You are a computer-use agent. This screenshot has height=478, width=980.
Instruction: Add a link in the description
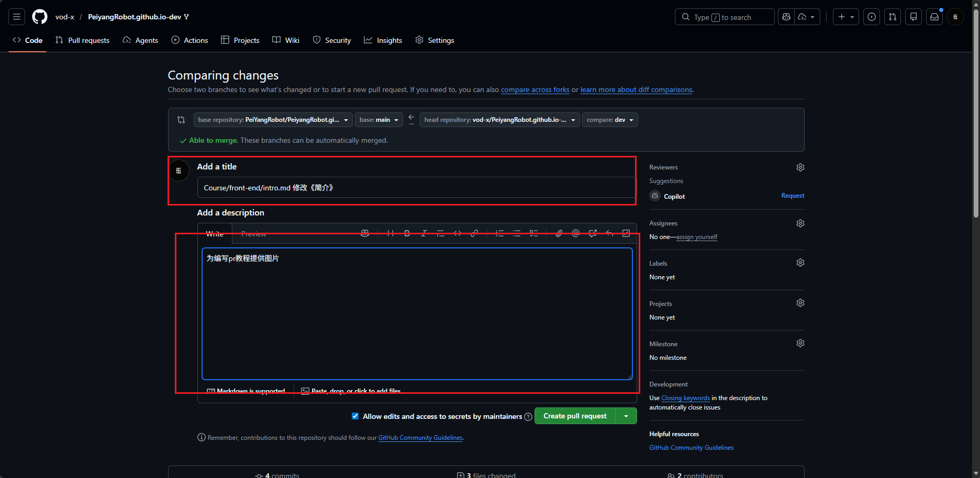pos(474,233)
